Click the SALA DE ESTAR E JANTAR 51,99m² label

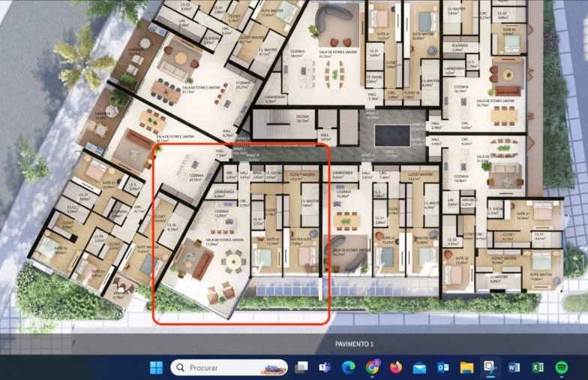pyautogui.click(x=224, y=242)
